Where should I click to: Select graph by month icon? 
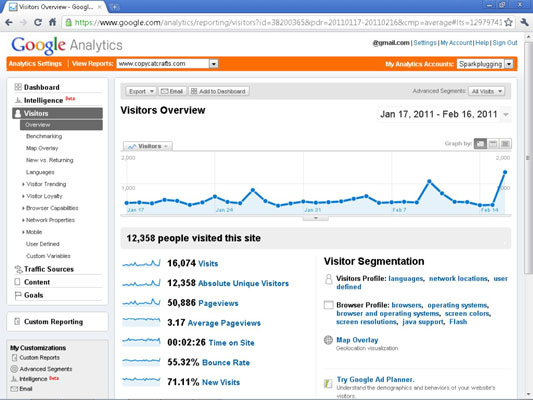pos(505,144)
